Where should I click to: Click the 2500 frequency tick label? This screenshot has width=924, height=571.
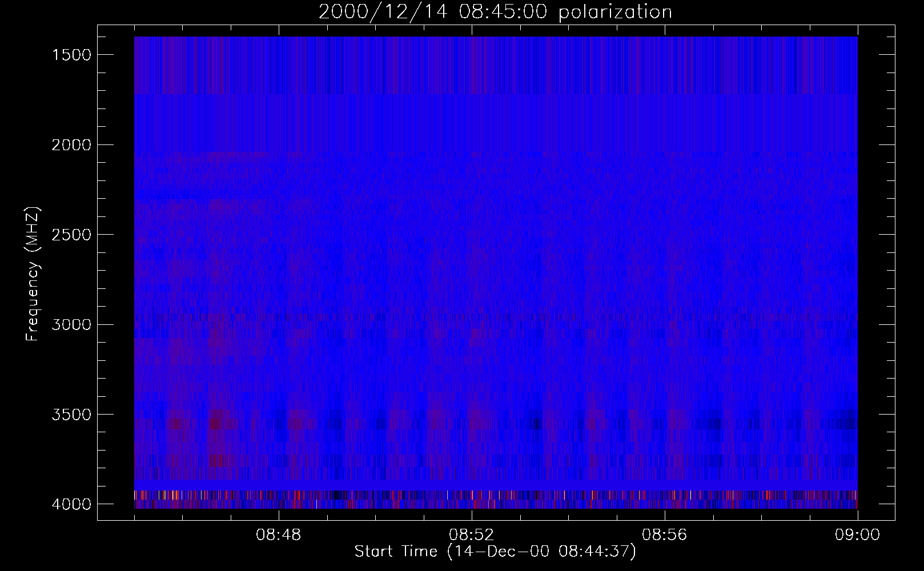(x=71, y=235)
